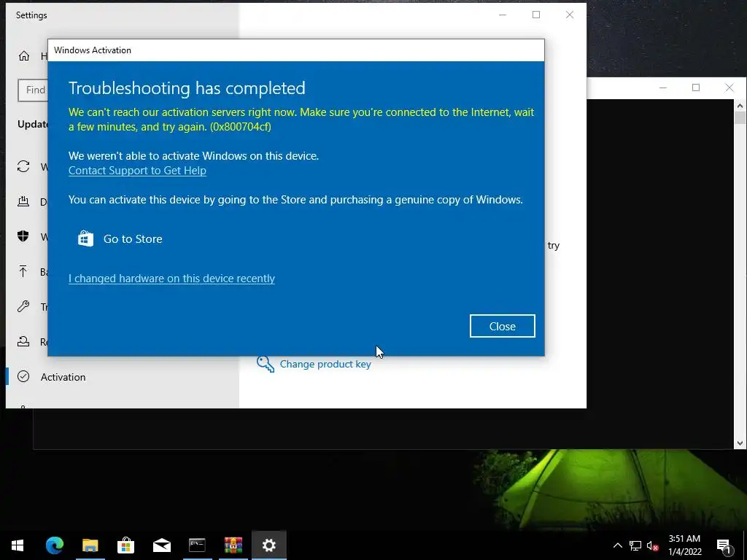Click the Settings gear taskbar icon

(268, 545)
